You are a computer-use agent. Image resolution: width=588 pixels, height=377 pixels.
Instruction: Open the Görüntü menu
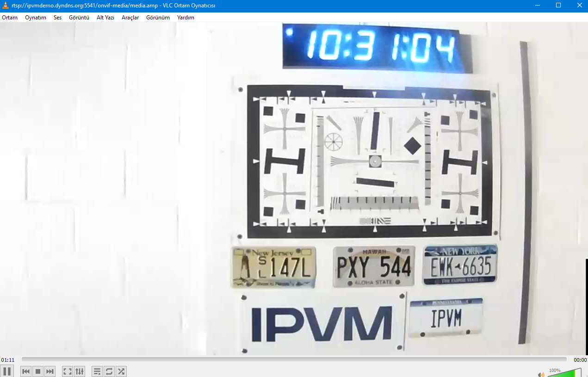79,18
